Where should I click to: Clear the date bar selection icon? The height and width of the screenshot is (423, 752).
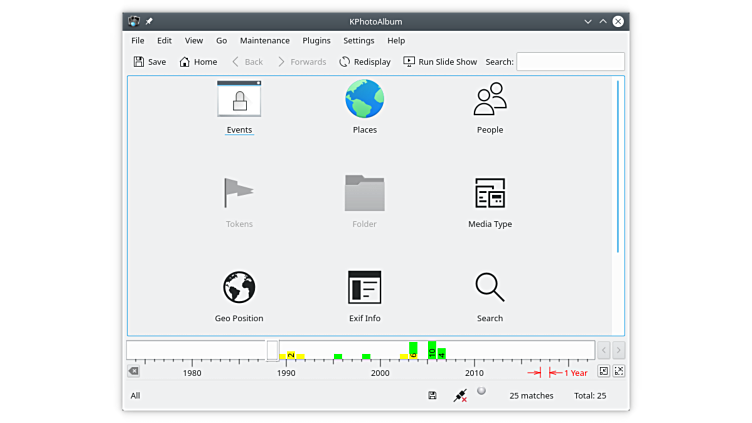(134, 371)
